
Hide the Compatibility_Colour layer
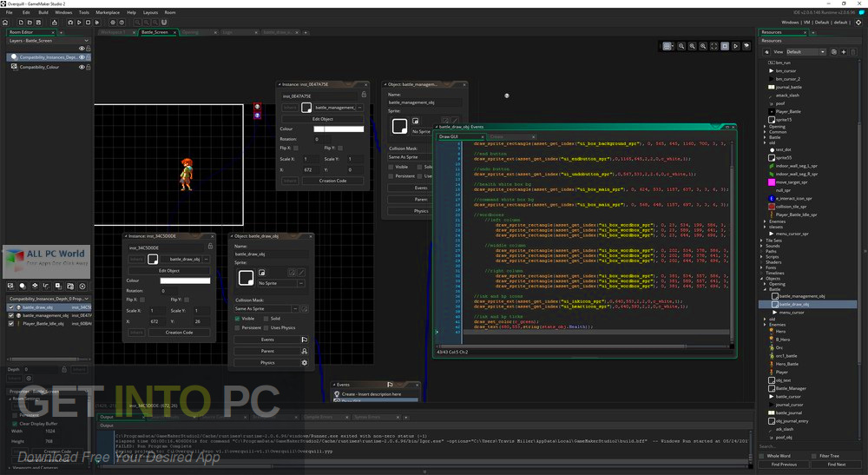(82, 67)
